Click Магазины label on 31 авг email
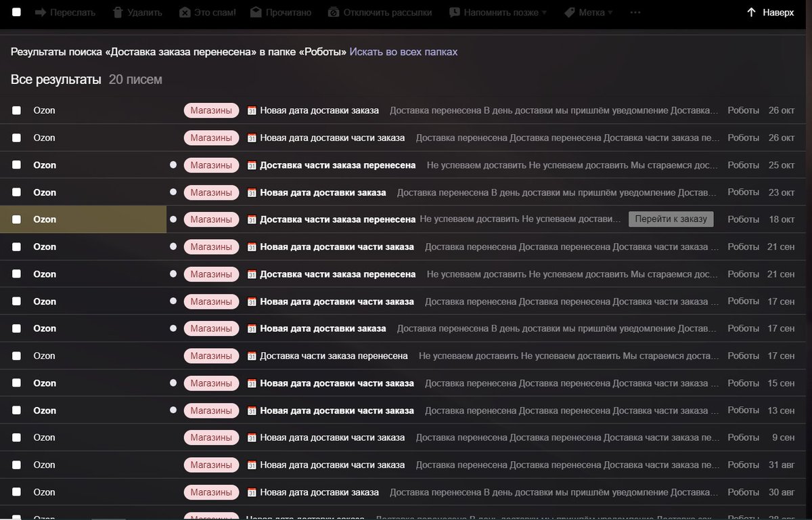 (211, 464)
